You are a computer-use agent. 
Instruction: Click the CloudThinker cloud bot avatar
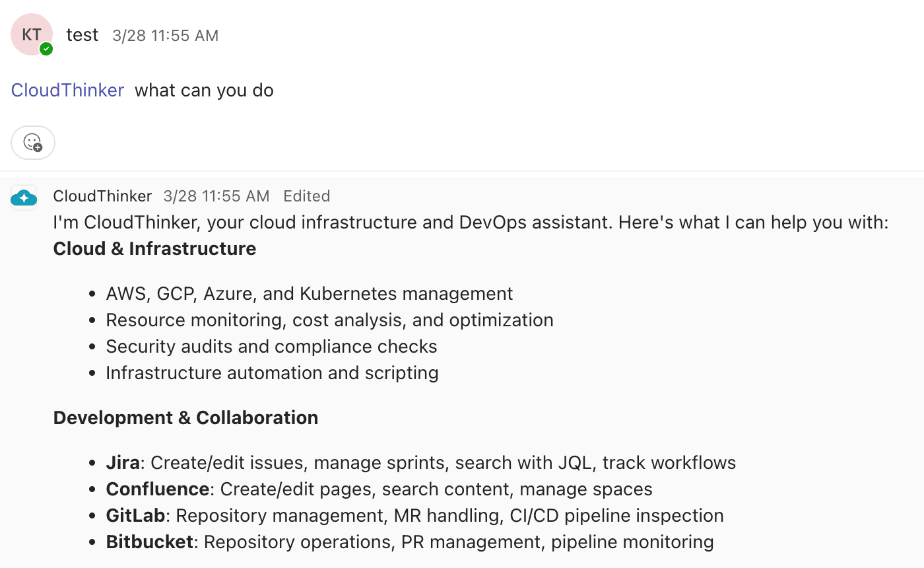pos(24,196)
